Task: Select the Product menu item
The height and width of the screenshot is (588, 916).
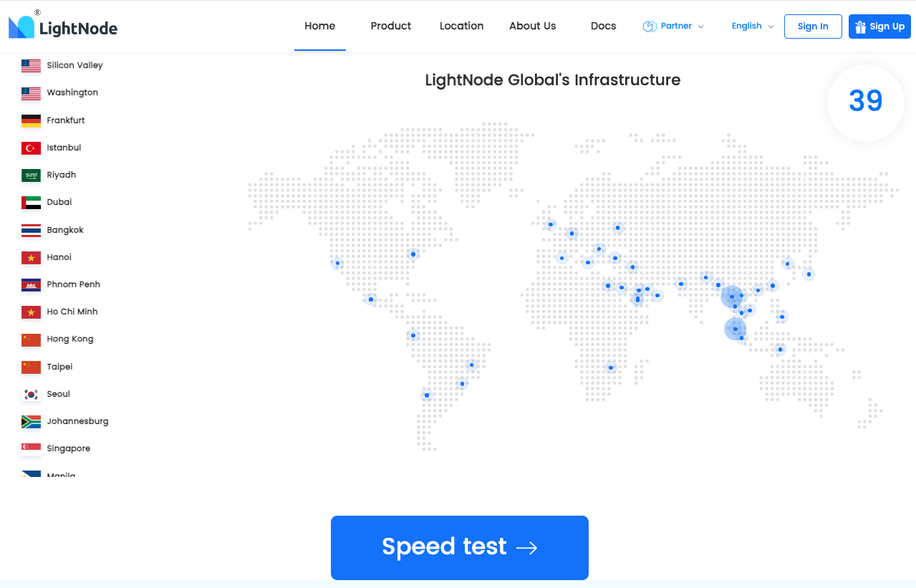Action: point(390,26)
